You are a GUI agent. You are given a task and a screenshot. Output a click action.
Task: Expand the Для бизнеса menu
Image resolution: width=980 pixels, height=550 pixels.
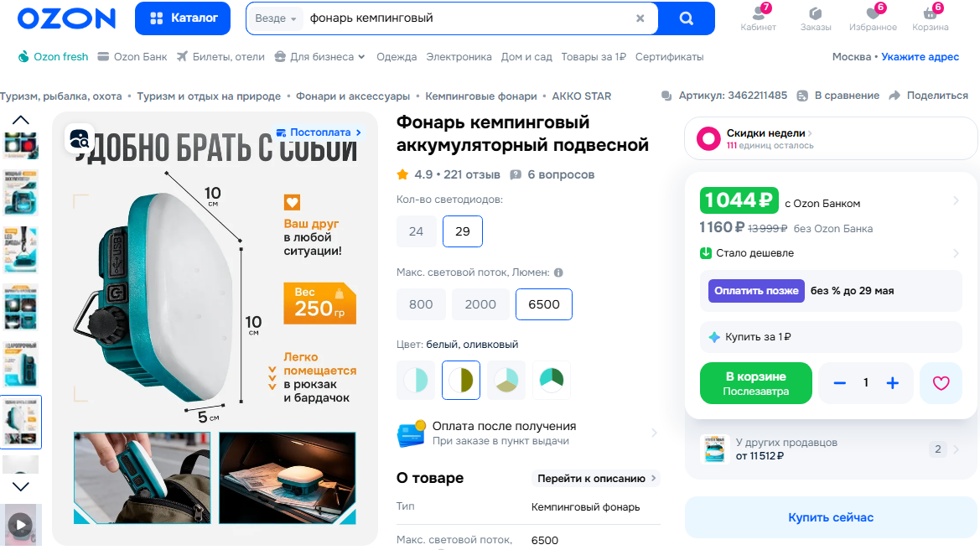click(x=320, y=57)
